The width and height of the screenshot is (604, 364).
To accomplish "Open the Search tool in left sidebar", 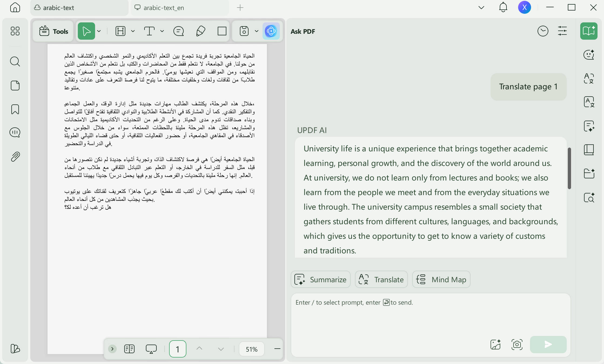I will 15,62.
